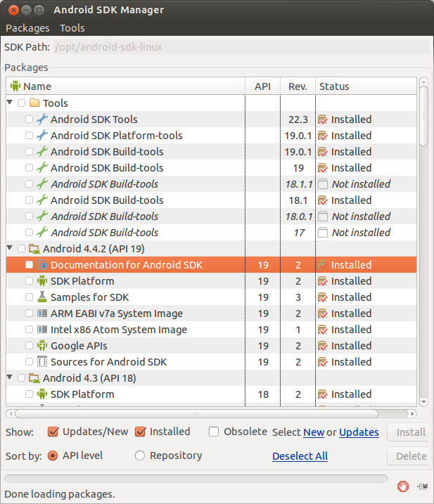The image size is (434, 504).
Task: Collapse the Android 4.4.2 (API 19) group
Action: 10,248
